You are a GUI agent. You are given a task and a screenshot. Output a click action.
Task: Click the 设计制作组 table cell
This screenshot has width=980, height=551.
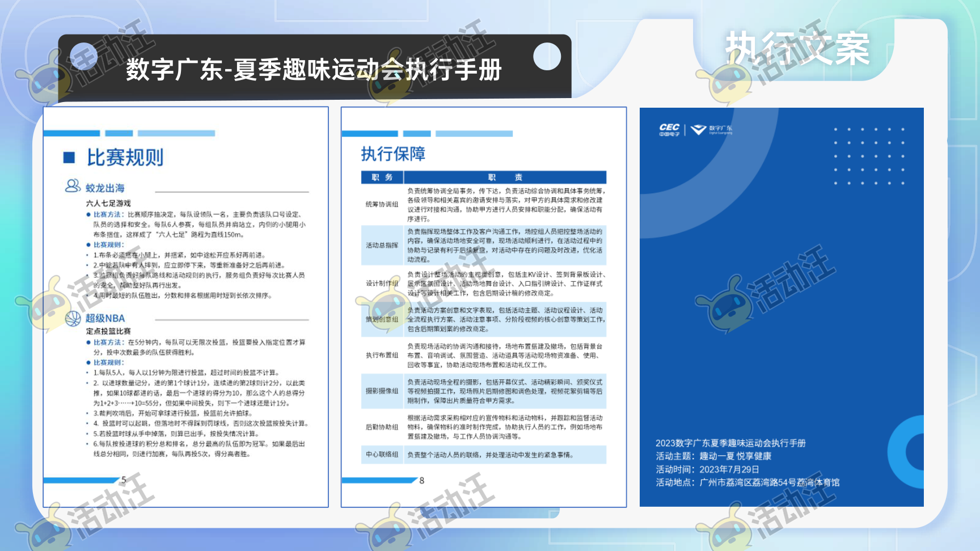click(x=382, y=283)
